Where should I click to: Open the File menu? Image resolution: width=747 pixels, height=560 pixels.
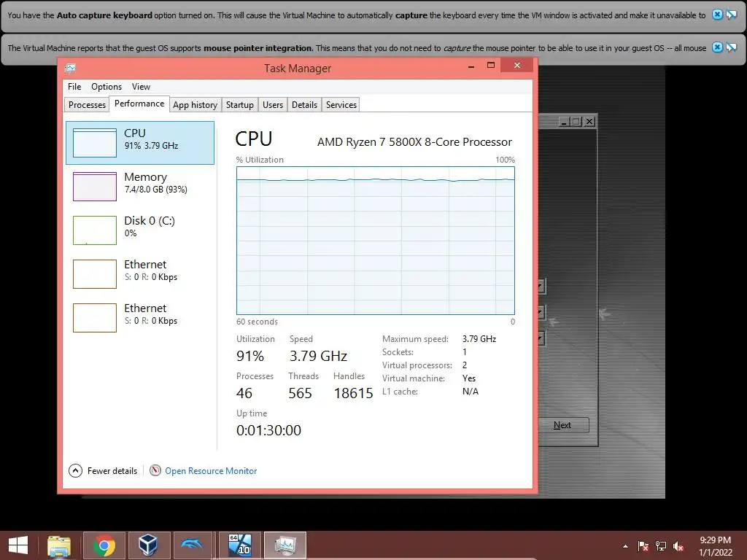(74, 87)
